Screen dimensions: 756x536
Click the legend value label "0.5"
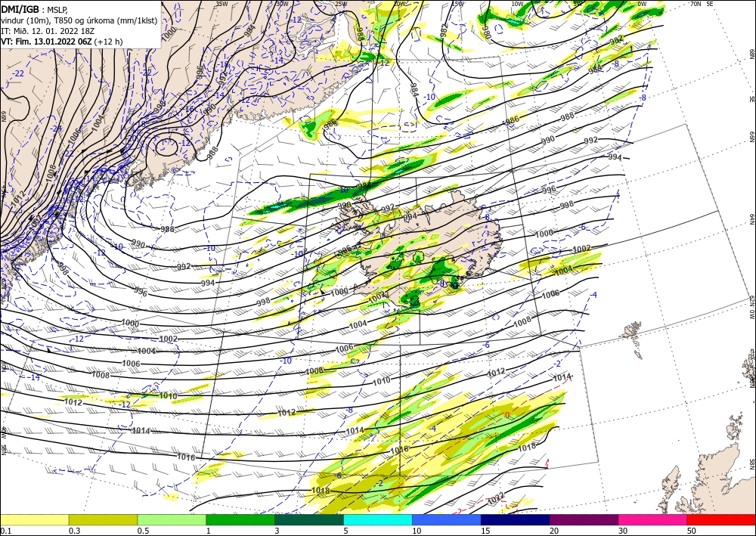click(x=143, y=531)
